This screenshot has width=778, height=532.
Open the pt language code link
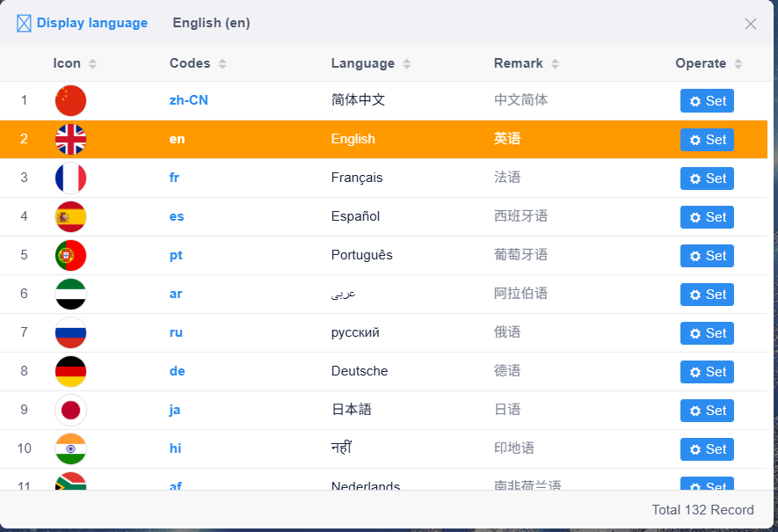[176, 255]
